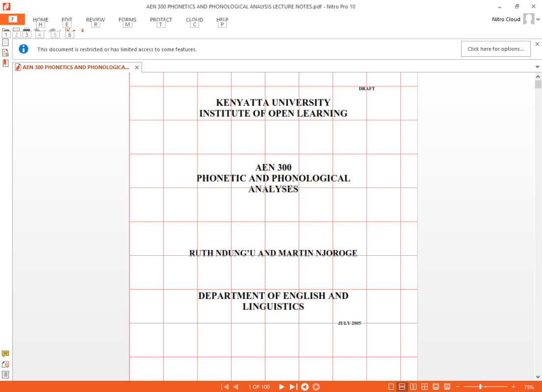Open the Bookmarks panel icon

click(5, 63)
